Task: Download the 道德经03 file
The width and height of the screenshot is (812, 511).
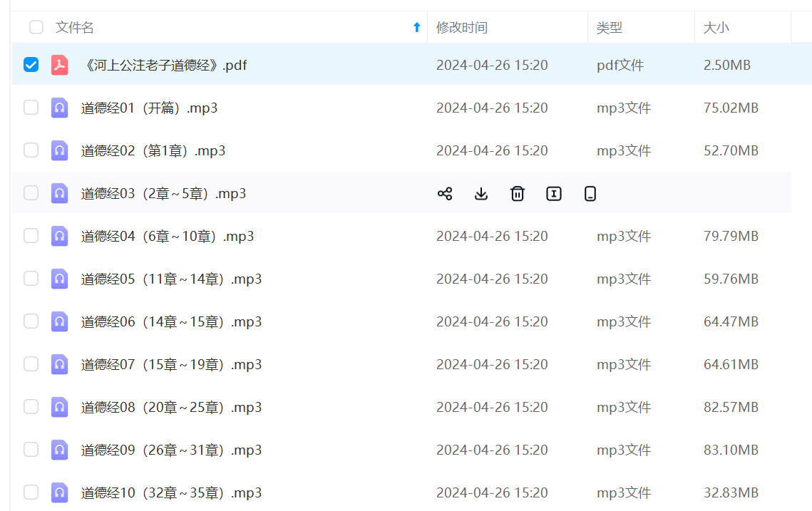Action: click(x=481, y=194)
